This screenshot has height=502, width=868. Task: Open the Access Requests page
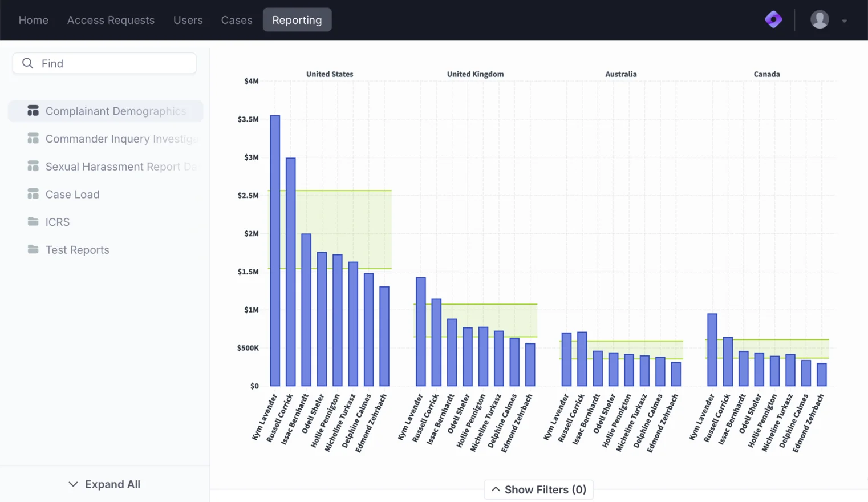(111, 20)
